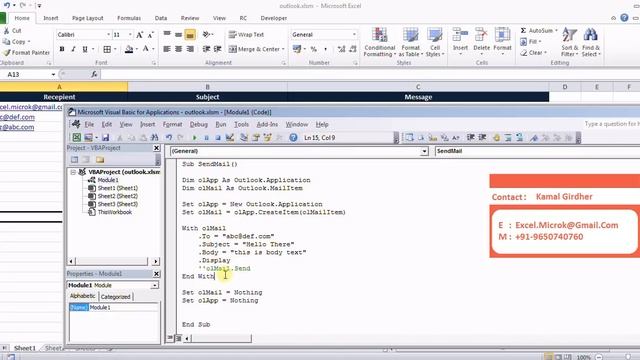Click the Conditional Formatting icon
Image resolution: width=640 pixels, height=360 pixels.
pyautogui.click(x=380, y=42)
